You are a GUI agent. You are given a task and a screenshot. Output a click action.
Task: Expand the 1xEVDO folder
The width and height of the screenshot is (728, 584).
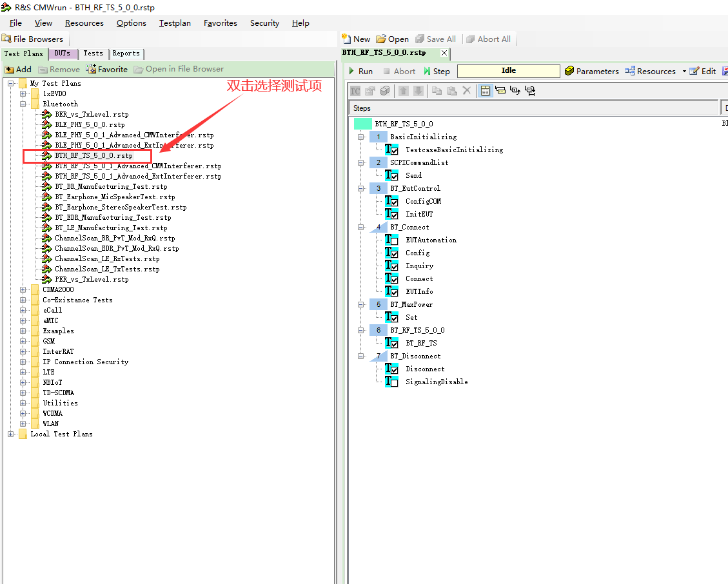[23, 93]
